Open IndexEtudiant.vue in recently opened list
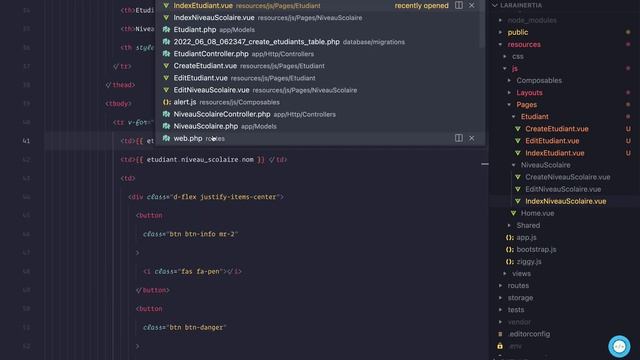 320,6
